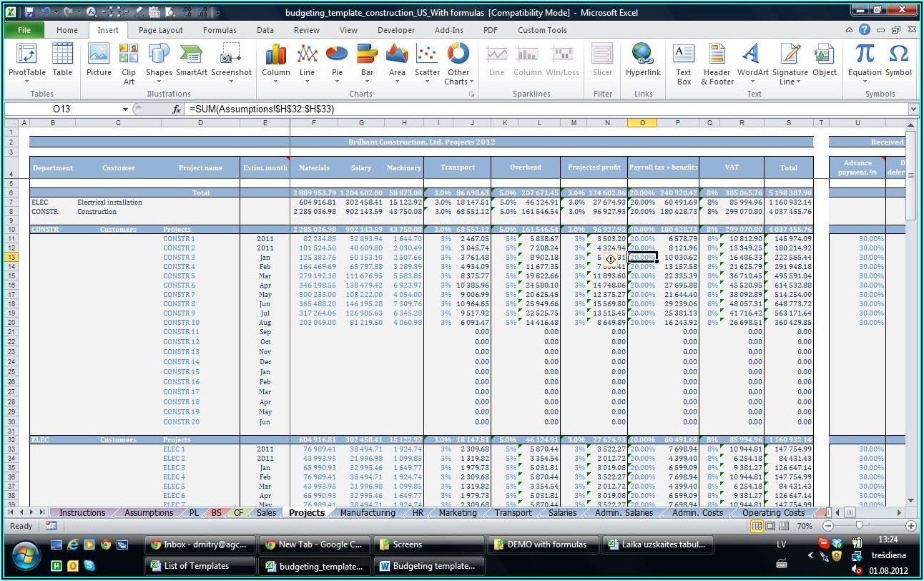This screenshot has height=581, width=924.
Task: Open the Formulas ribbon tab
Action: [x=220, y=30]
